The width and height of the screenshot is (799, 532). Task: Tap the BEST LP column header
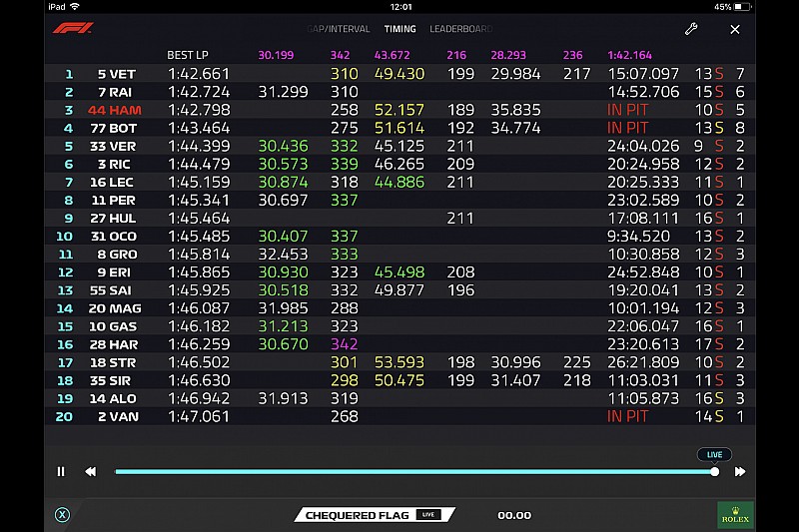point(188,55)
